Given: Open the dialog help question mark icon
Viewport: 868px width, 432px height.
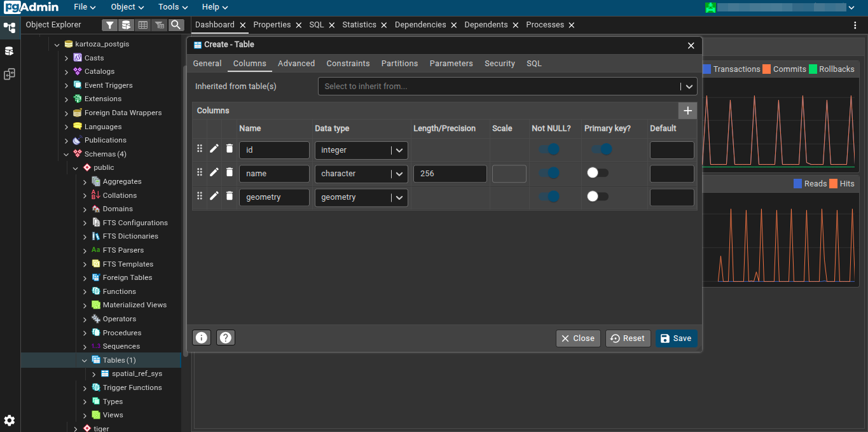Looking at the screenshot, I should [225, 337].
